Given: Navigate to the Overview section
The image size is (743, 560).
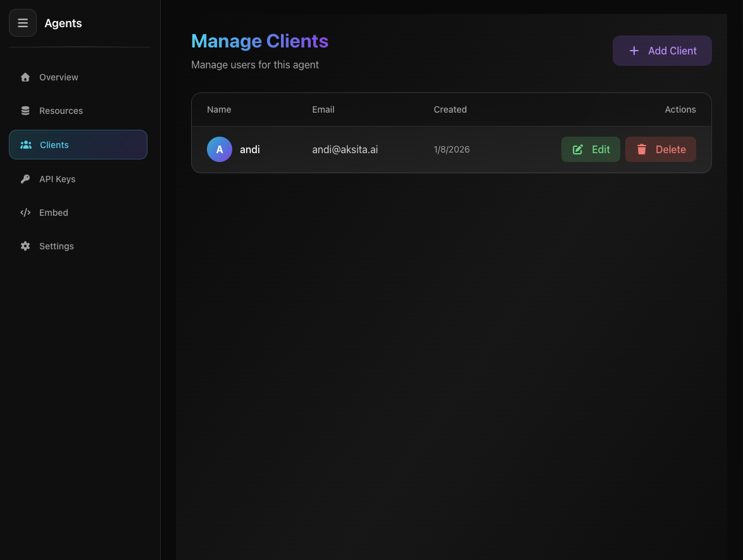Looking at the screenshot, I should coord(58,77).
